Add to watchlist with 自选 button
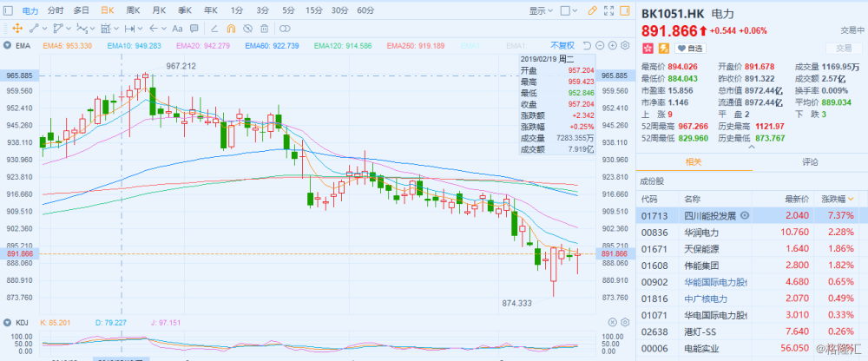The width and height of the screenshot is (868, 361). pyautogui.click(x=689, y=49)
